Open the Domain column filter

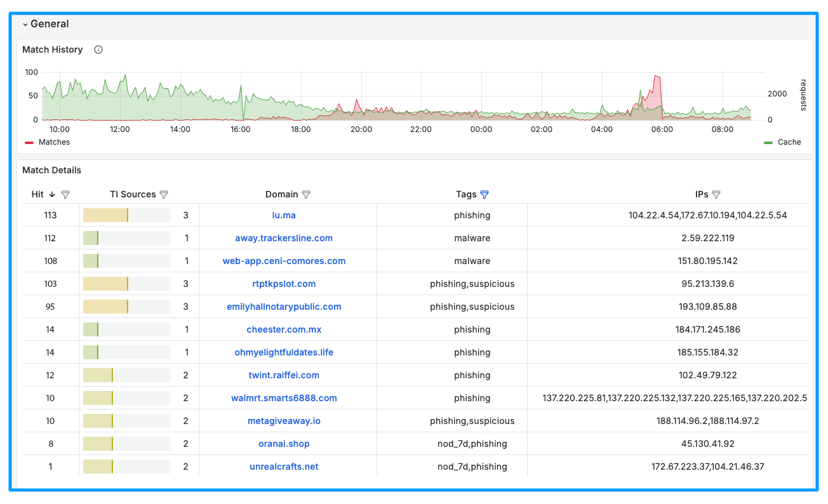pyautogui.click(x=307, y=195)
